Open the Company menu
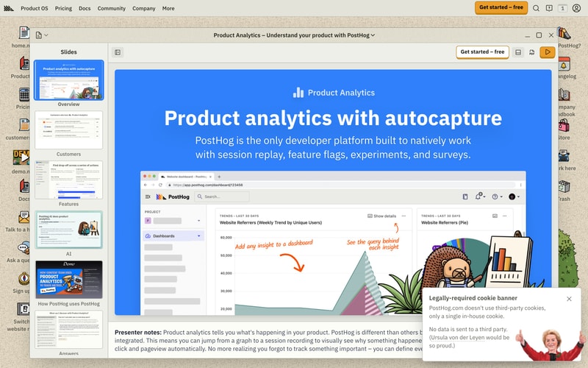This screenshot has height=368, width=588. tap(143, 8)
